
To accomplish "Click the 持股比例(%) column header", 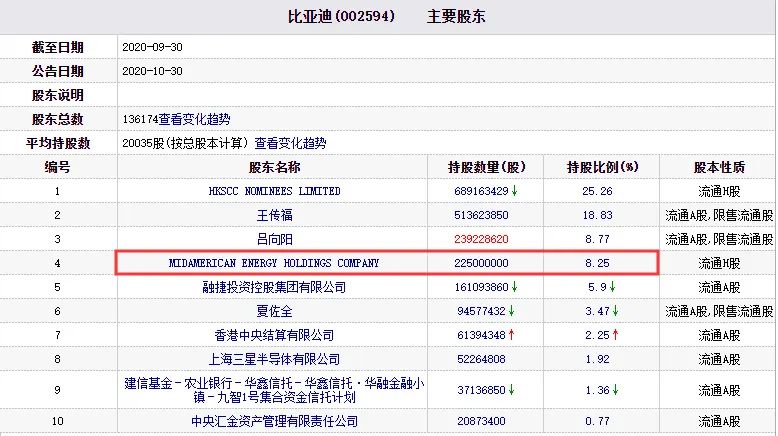I will coord(602,167).
